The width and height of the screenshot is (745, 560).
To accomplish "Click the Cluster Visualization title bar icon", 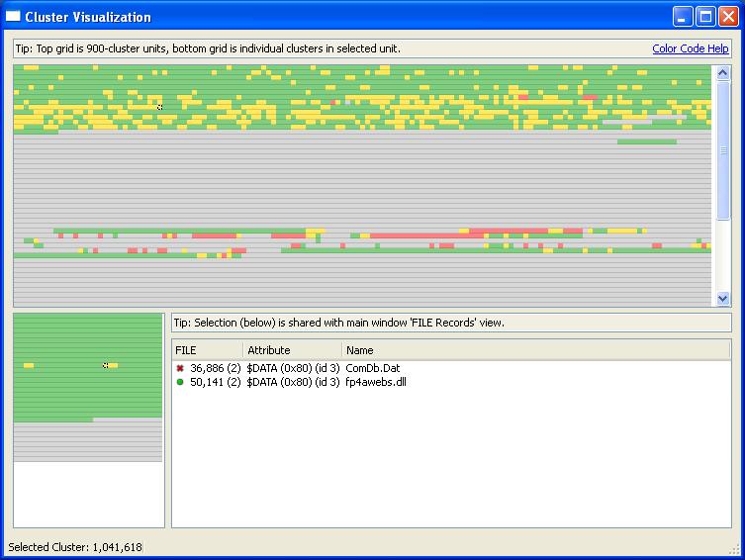I will click(x=13, y=17).
